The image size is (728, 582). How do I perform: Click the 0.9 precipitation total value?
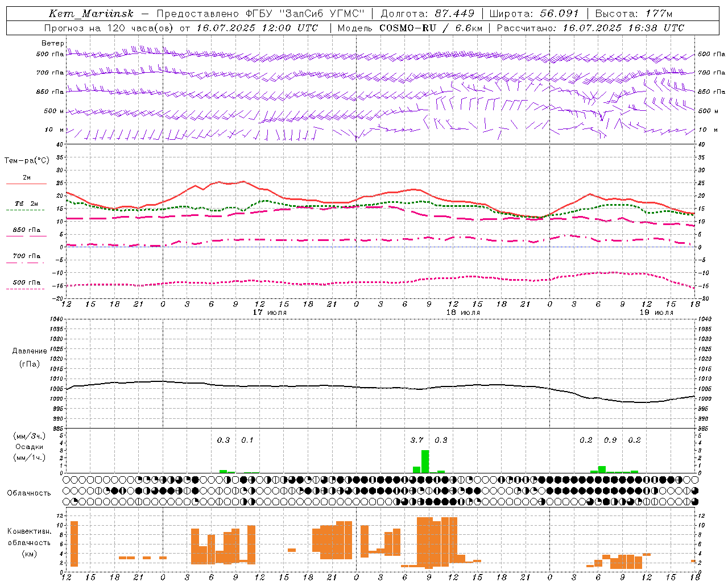pos(610,440)
